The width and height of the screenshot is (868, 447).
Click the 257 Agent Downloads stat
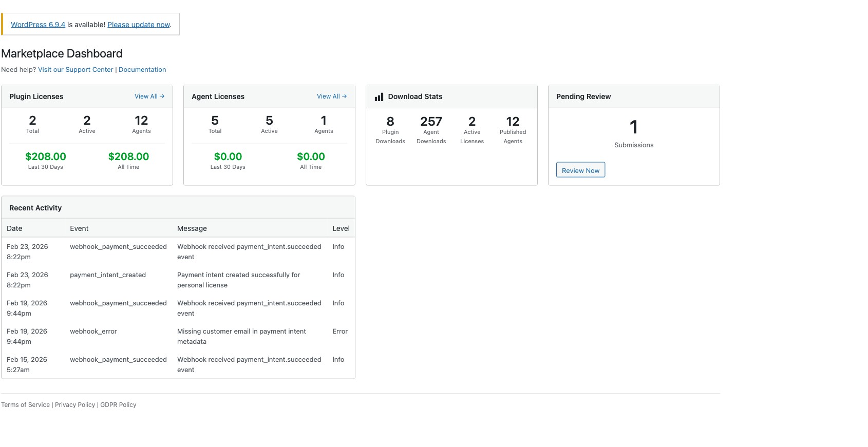pos(431,130)
